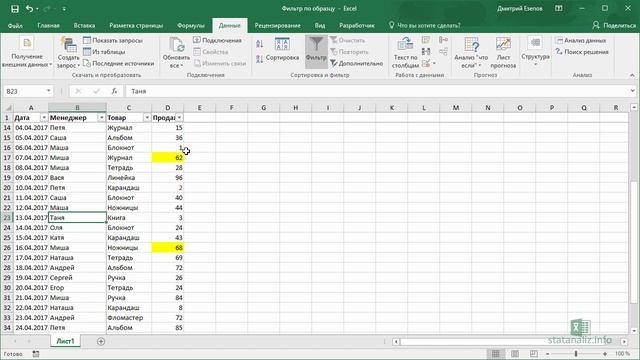
Task: Click the yellow cell with value 62
Action: pyautogui.click(x=167, y=158)
